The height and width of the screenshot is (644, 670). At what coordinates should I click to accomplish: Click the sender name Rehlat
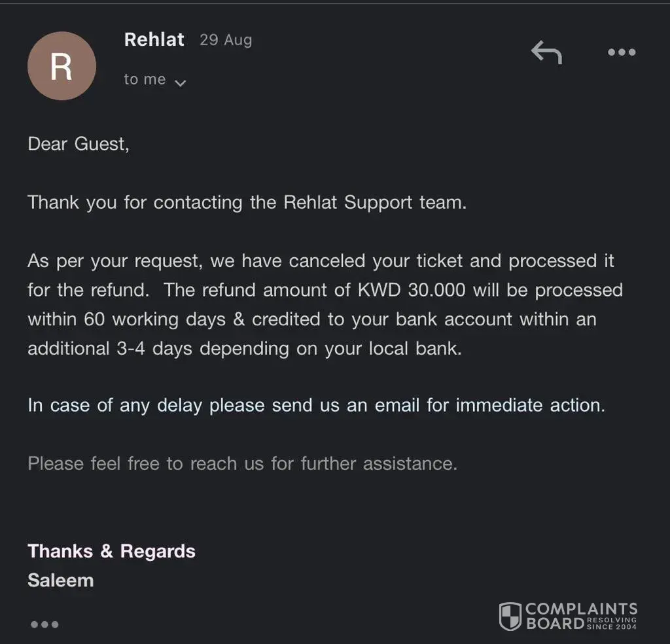point(154,39)
